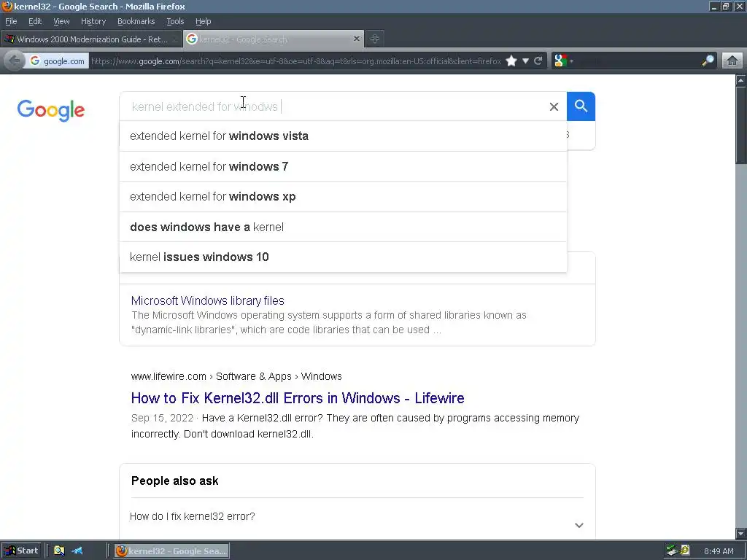Click the second system tray icon beside clock
This screenshot has height=560, width=747.
click(x=685, y=551)
